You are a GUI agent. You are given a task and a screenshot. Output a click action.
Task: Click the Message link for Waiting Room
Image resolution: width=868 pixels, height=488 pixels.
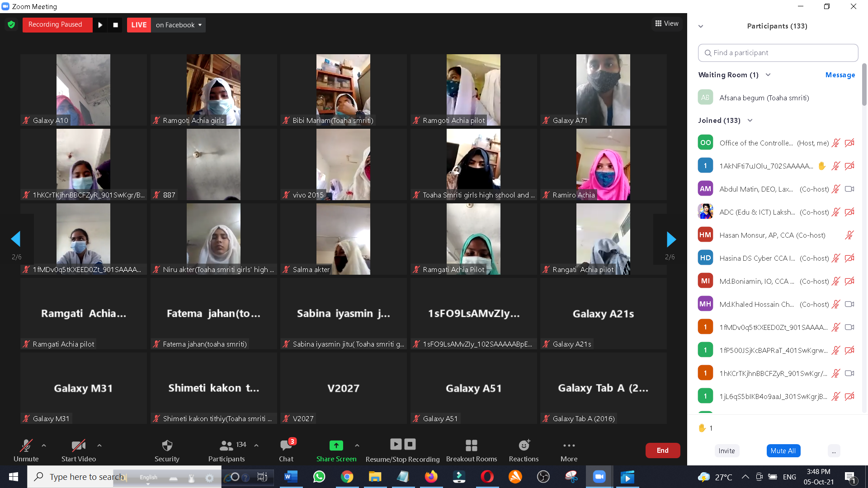(840, 75)
